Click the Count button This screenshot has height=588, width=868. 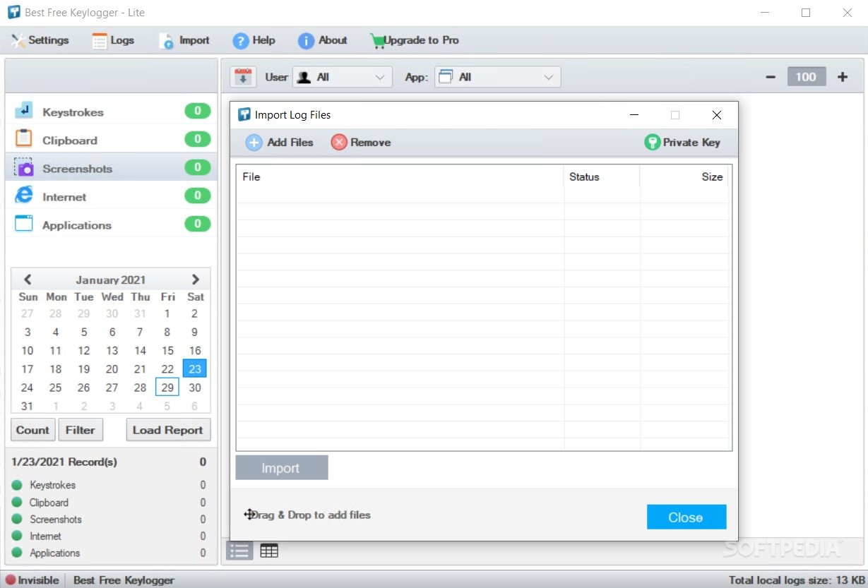point(32,430)
